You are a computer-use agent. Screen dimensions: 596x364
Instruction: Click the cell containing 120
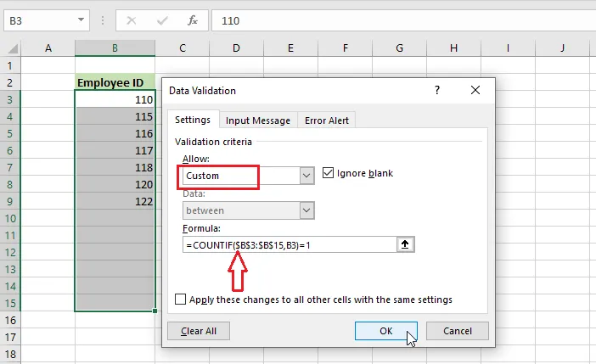(x=115, y=184)
